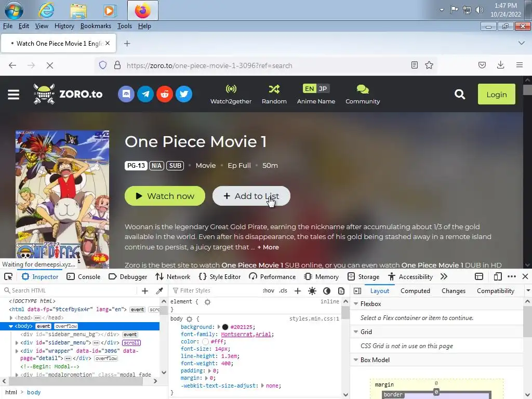
Task: Activate the element picker in DevTools
Action: click(x=8, y=276)
